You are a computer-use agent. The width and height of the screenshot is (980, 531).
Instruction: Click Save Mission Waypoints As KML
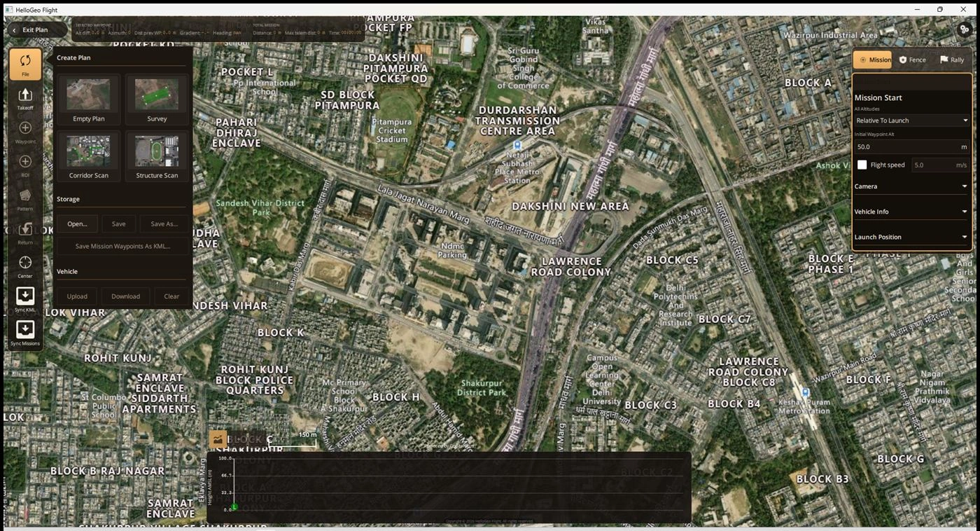coord(122,247)
